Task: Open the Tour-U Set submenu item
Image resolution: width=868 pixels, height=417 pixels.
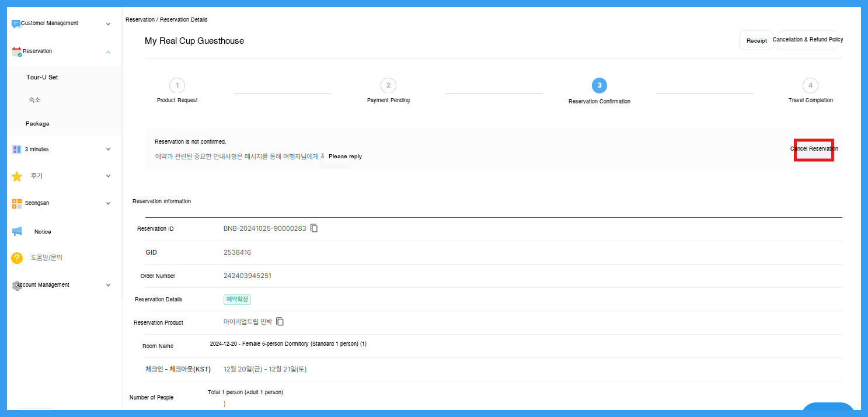Action: pyautogui.click(x=42, y=77)
